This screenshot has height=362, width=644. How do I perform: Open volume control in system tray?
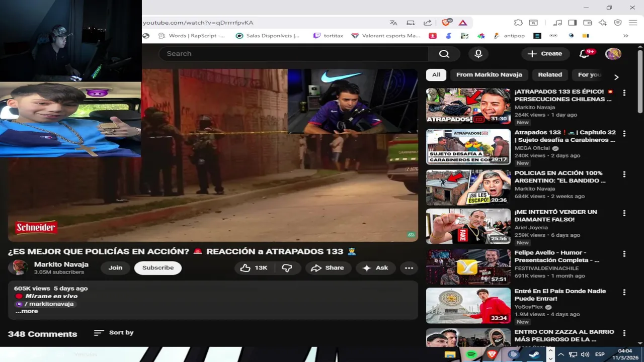[x=585, y=354]
